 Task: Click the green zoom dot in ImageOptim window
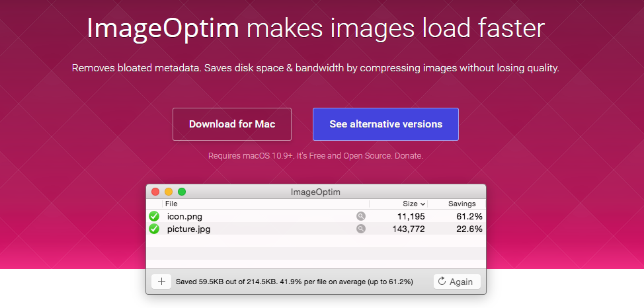pyautogui.click(x=182, y=192)
